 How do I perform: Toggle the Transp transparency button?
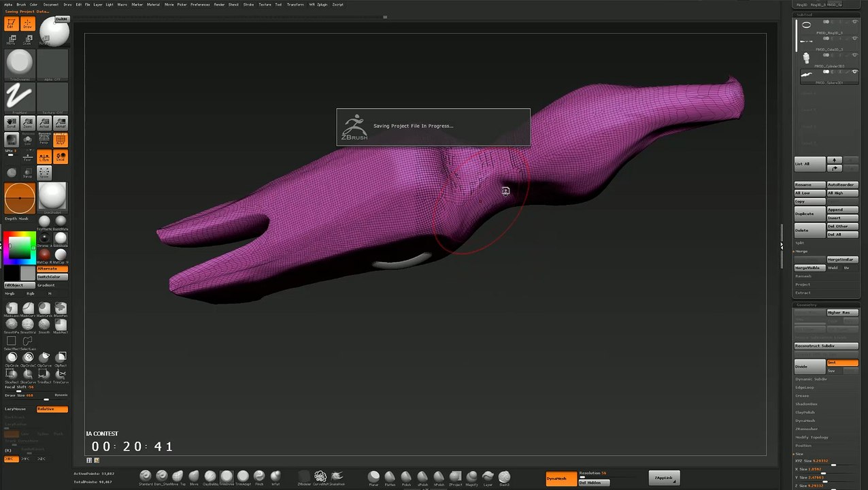(27, 173)
